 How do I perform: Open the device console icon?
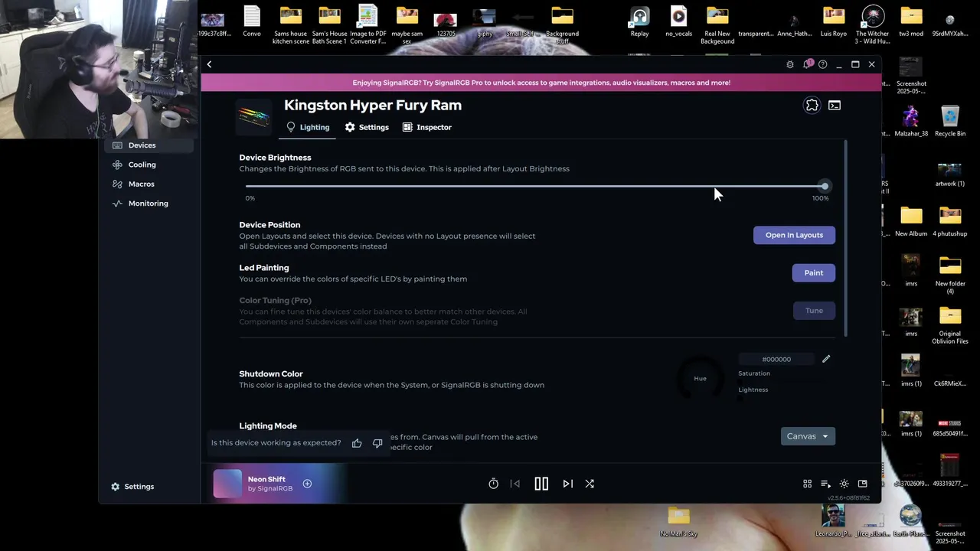pos(835,106)
